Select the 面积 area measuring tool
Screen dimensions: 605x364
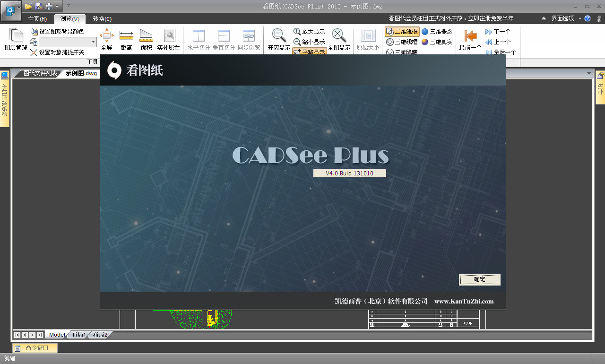coord(147,39)
